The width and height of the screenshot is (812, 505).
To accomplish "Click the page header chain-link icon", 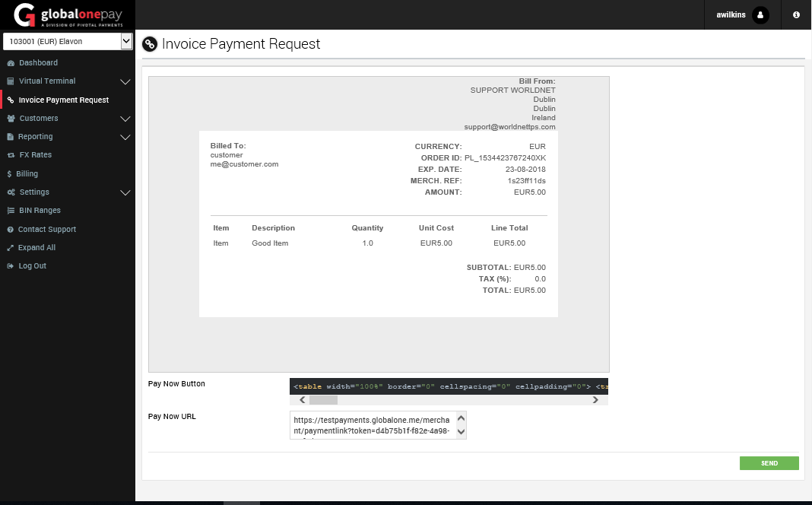I will 150,45.
